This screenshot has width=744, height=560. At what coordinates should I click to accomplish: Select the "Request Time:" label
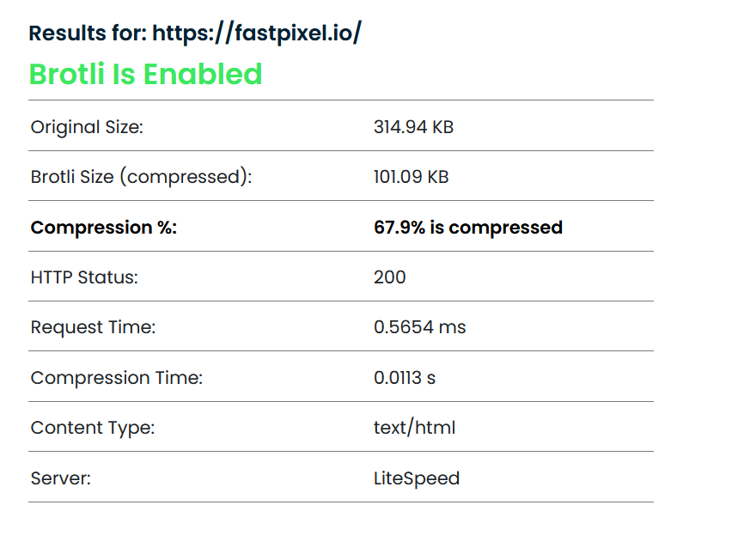point(93,327)
